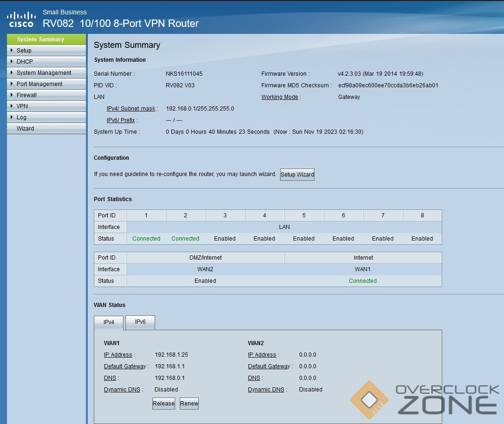Screen dimensions: 504x424
Task: Open WAN2 DNS link
Action: 254,378
